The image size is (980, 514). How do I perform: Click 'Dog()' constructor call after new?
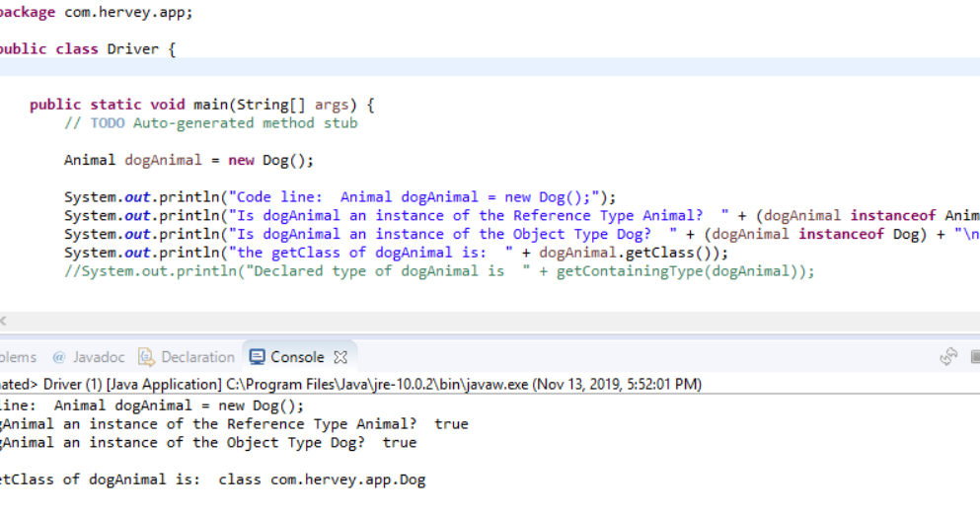283,160
